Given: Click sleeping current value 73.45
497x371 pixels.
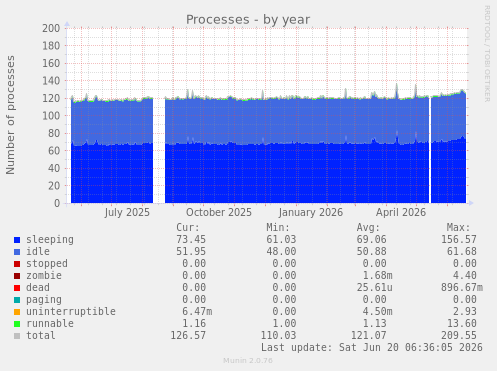Looking at the screenshot, I should (x=191, y=239).
